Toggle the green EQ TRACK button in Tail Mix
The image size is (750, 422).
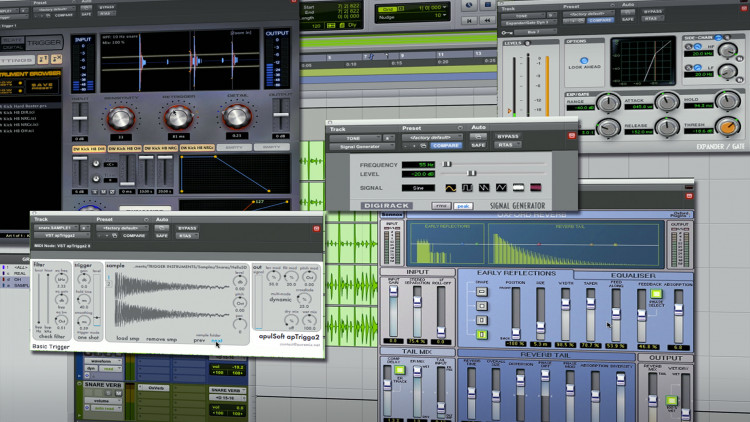click(400, 370)
